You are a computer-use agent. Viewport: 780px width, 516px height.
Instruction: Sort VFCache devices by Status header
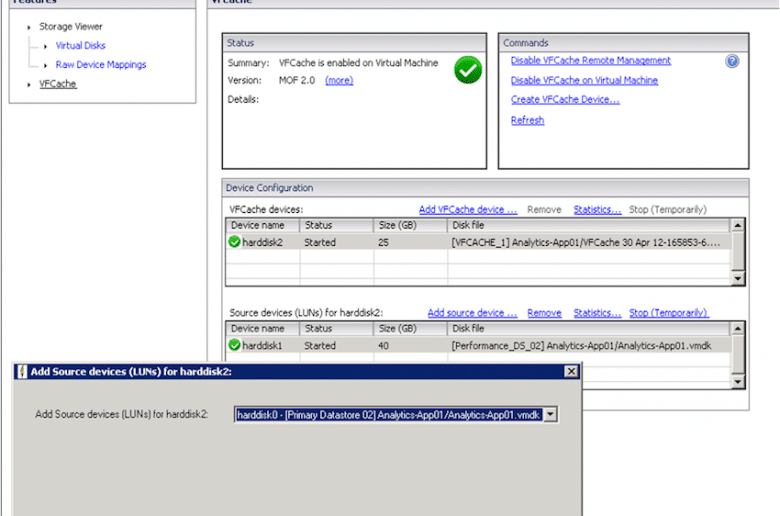(336, 225)
